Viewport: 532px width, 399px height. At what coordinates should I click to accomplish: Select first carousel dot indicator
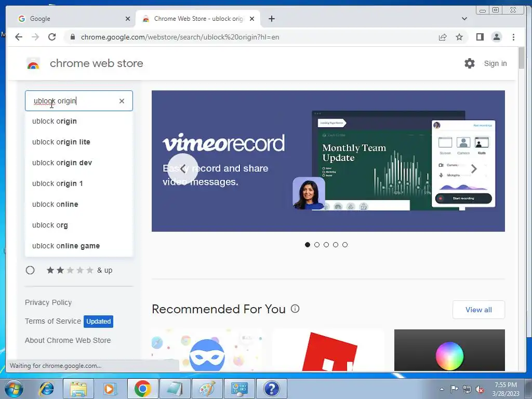(308, 245)
